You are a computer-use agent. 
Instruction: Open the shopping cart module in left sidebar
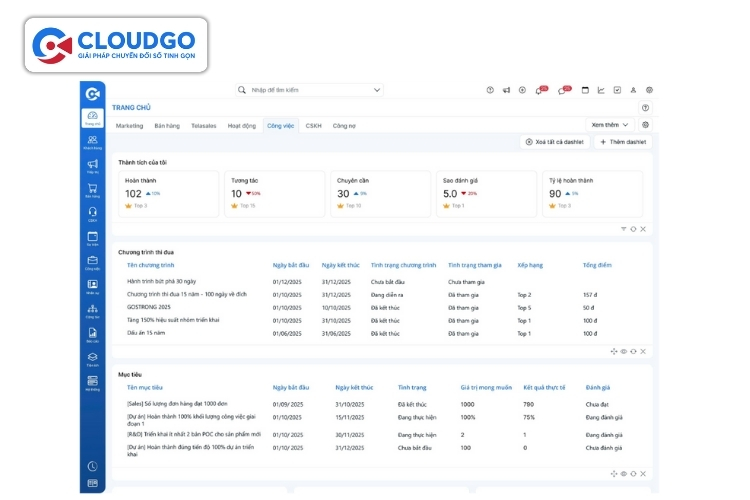click(92, 188)
